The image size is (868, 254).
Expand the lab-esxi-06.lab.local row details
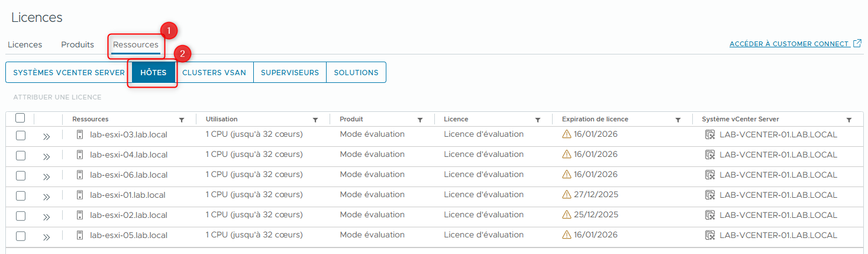pyautogui.click(x=46, y=176)
